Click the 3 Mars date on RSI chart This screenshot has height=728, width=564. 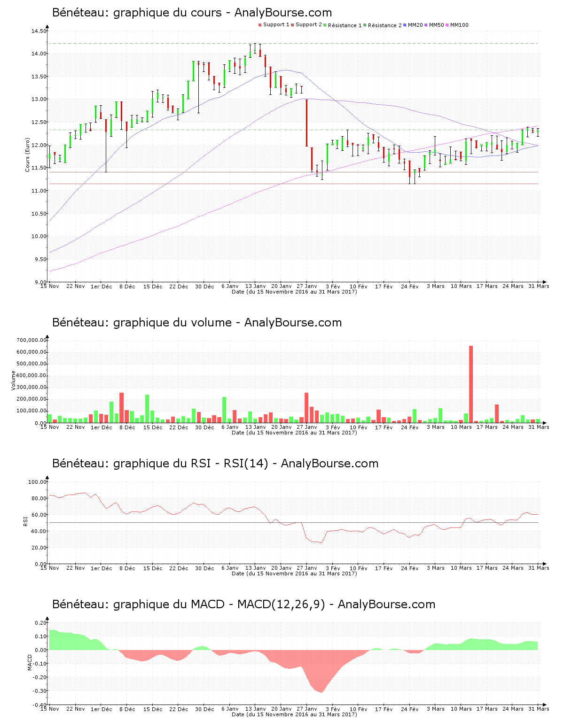(x=436, y=568)
